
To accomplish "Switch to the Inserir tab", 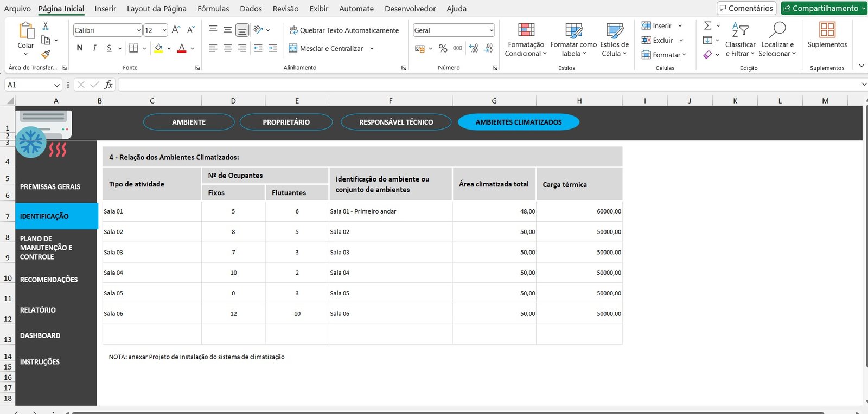I will tap(105, 9).
